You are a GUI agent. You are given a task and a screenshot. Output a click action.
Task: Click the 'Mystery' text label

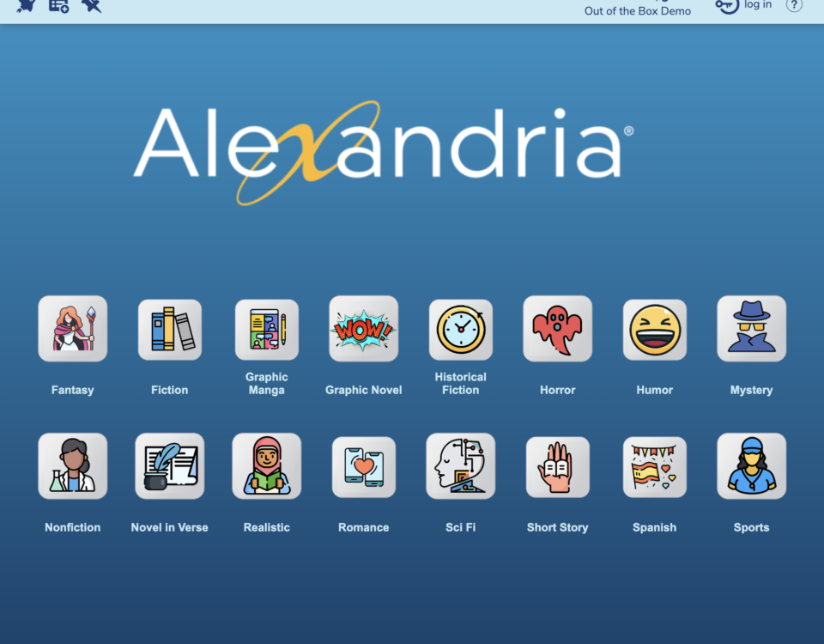[x=752, y=390]
